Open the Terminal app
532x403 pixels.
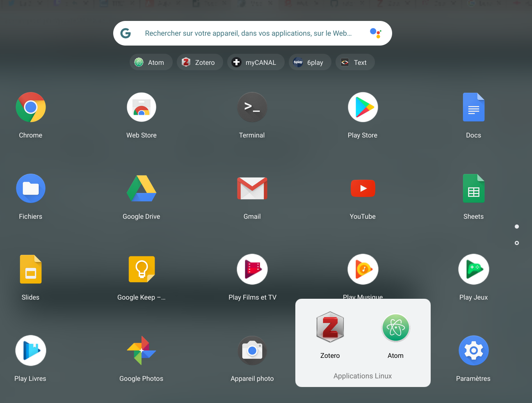[252, 107]
